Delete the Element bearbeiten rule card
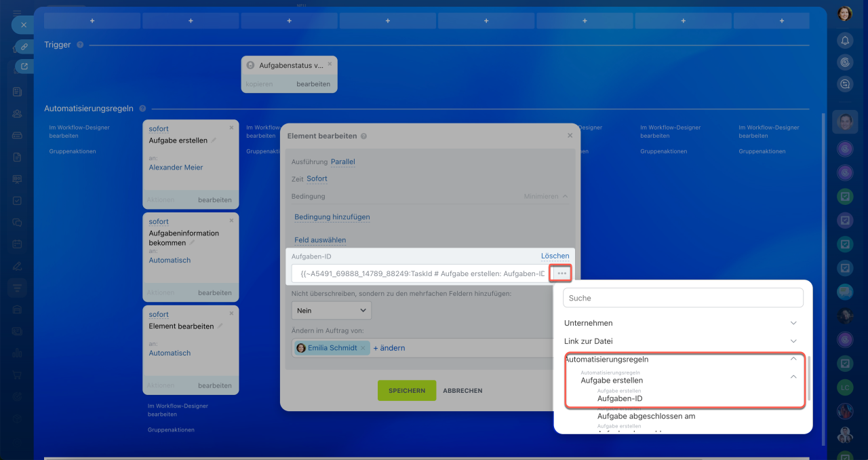Screen dimensions: 868x460 231,313
